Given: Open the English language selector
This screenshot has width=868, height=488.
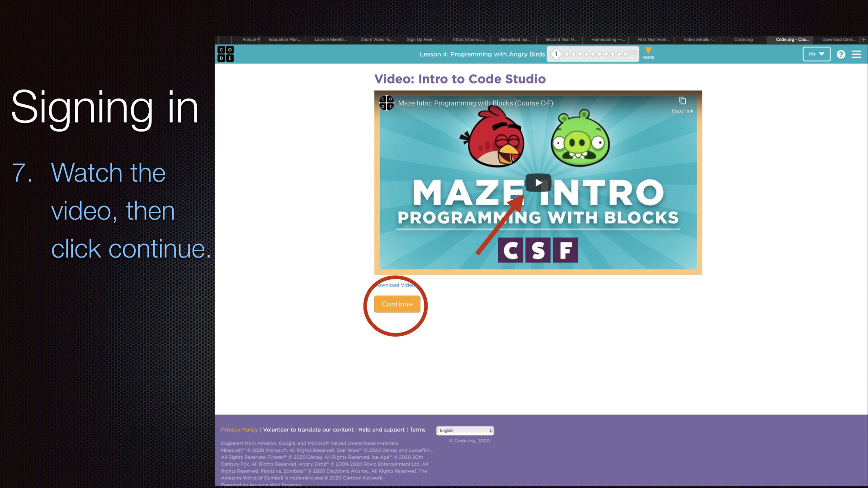Looking at the screenshot, I should [465, 431].
